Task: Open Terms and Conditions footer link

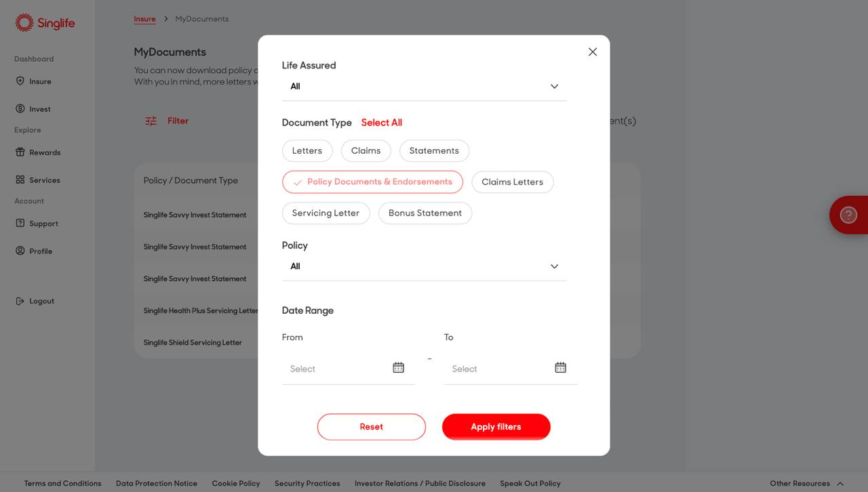Action: click(x=62, y=483)
